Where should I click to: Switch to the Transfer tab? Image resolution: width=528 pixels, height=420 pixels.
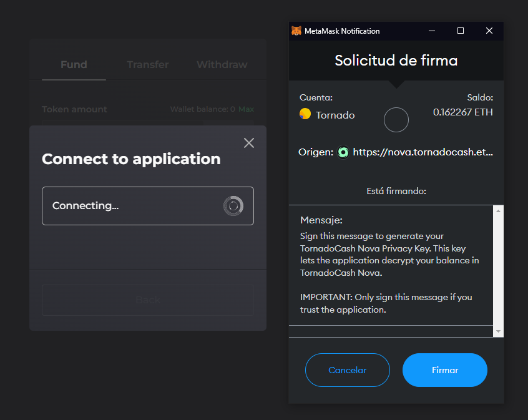coord(147,64)
